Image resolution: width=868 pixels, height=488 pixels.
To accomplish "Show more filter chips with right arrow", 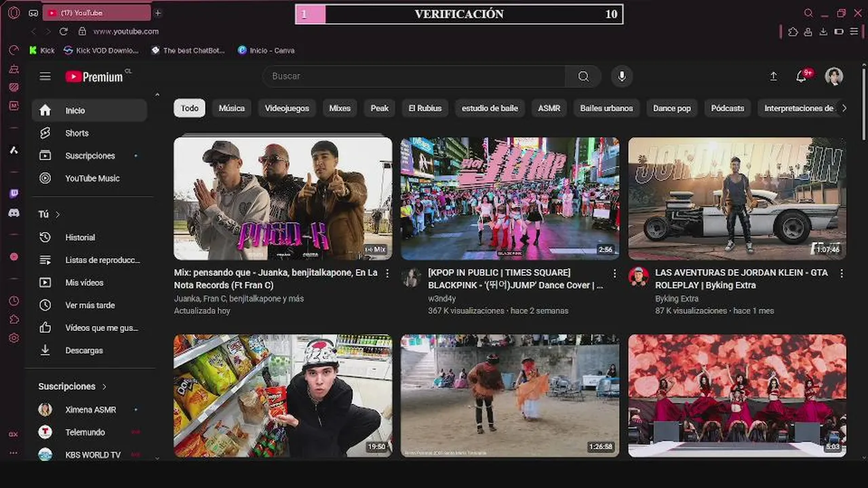I will pyautogui.click(x=844, y=108).
